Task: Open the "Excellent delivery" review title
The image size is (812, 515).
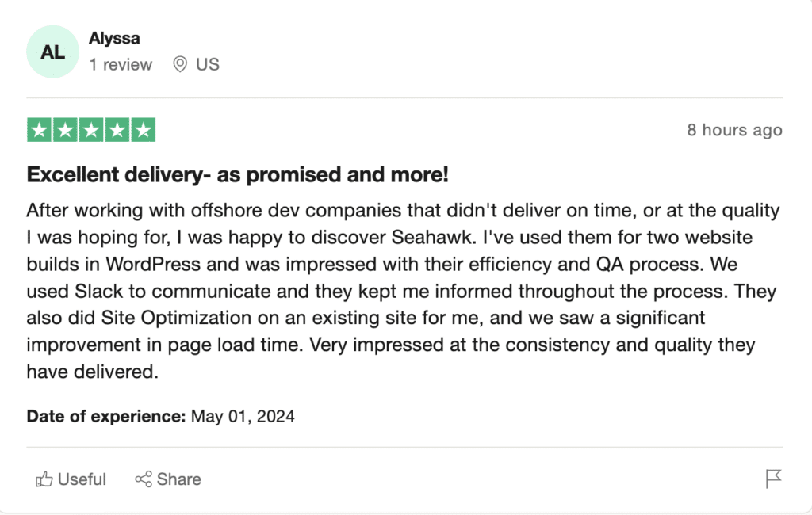Action: (238, 175)
